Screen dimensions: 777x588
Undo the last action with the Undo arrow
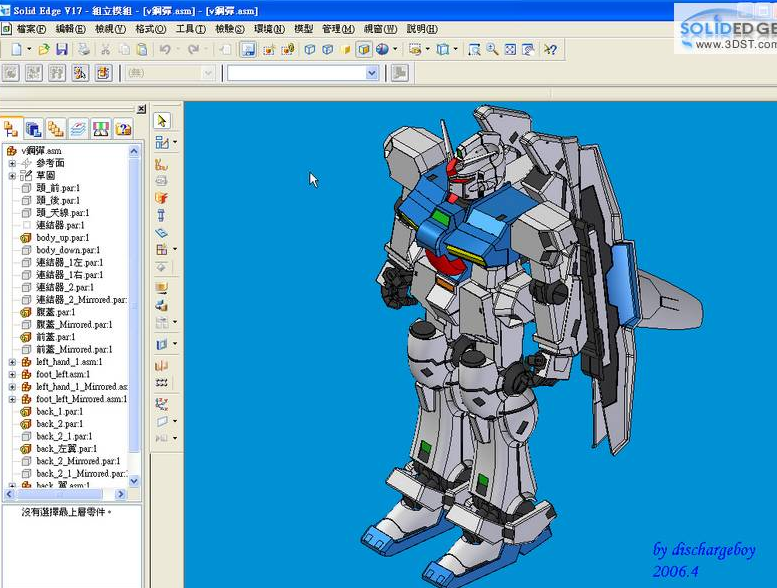coord(165,49)
